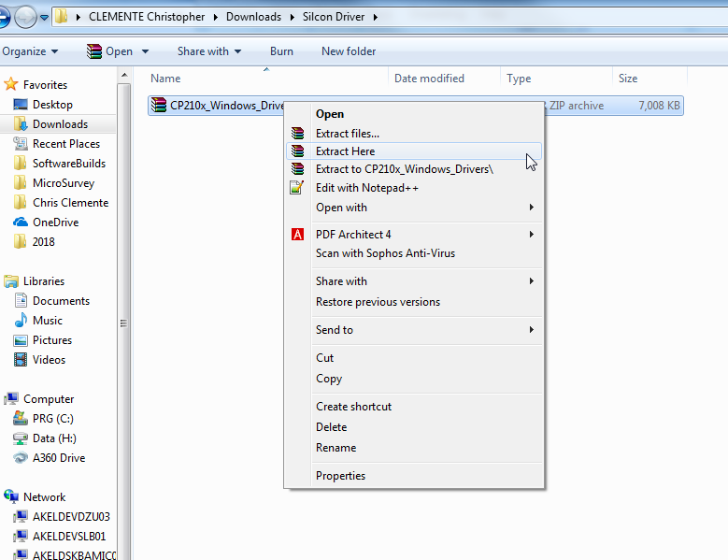Click the OneDrive cloud icon in sidebar
The image size is (728, 560).
point(21,223)
